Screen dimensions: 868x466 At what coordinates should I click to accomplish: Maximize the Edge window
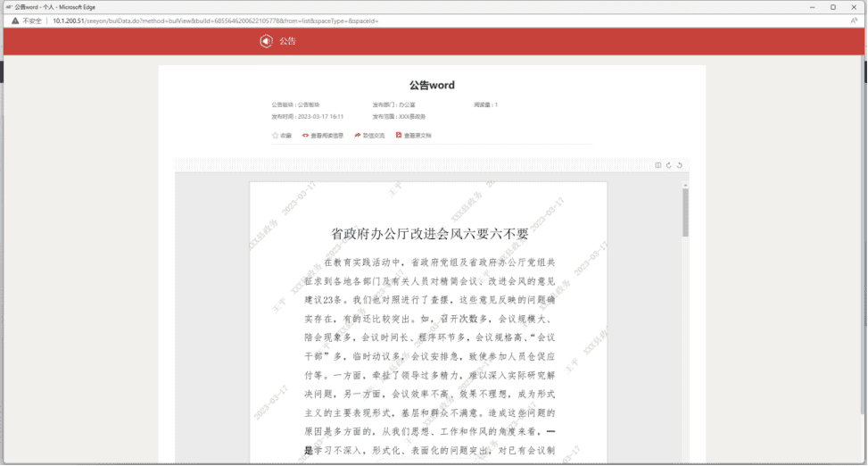(x=833, y=7)
